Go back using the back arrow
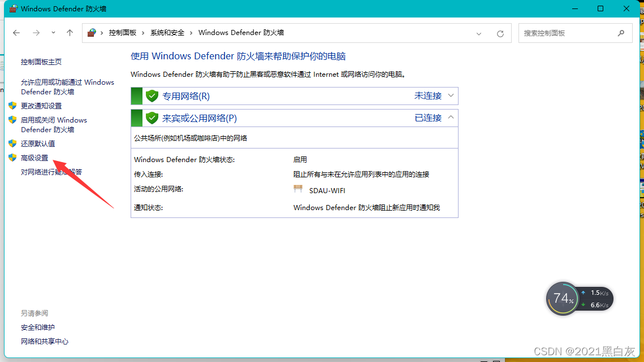The height and width of the screenshot is (362, 644). (x=16, y=33)
